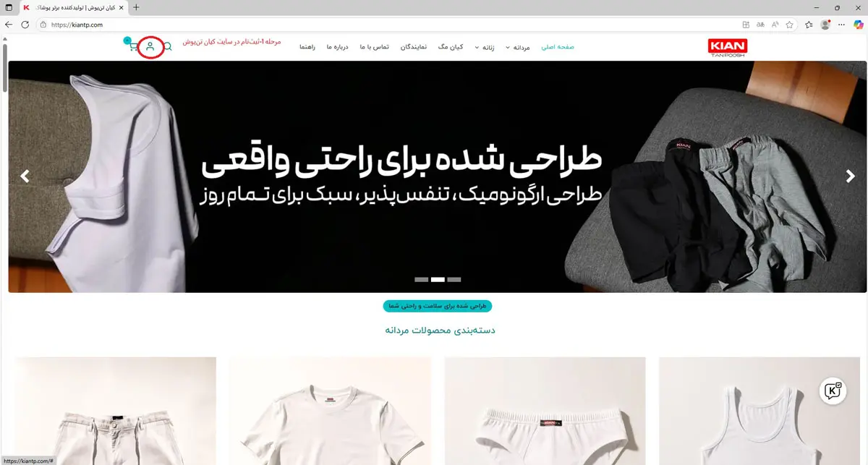The image size is (868, 465).
Task: Open the white t-shirt category thumbnail
Action: pos(331,411)
